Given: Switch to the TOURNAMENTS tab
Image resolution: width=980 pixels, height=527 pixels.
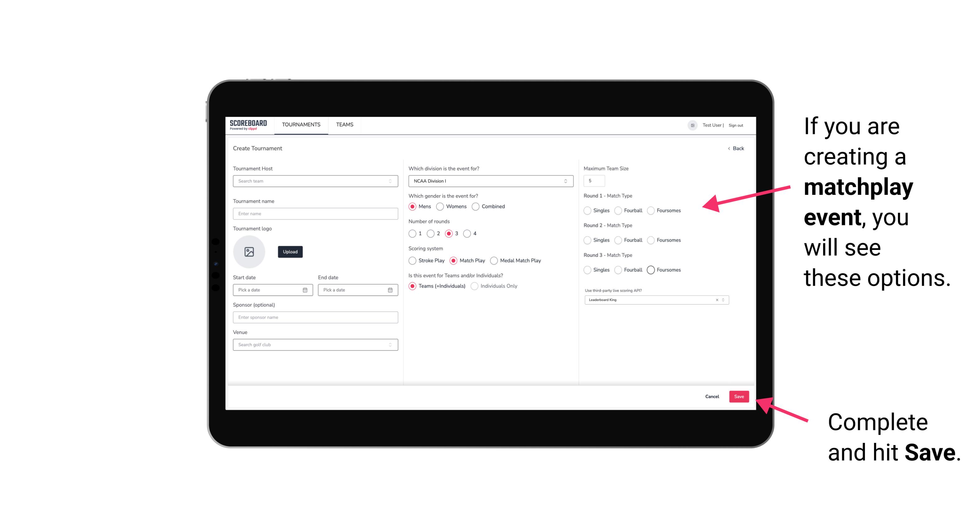Looking at the screenshot, I should pyautogui.click(x=300, y=125).
